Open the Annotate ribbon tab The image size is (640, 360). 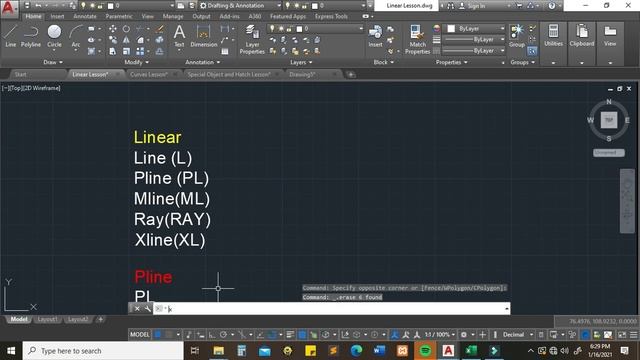(x=85, y=16)
